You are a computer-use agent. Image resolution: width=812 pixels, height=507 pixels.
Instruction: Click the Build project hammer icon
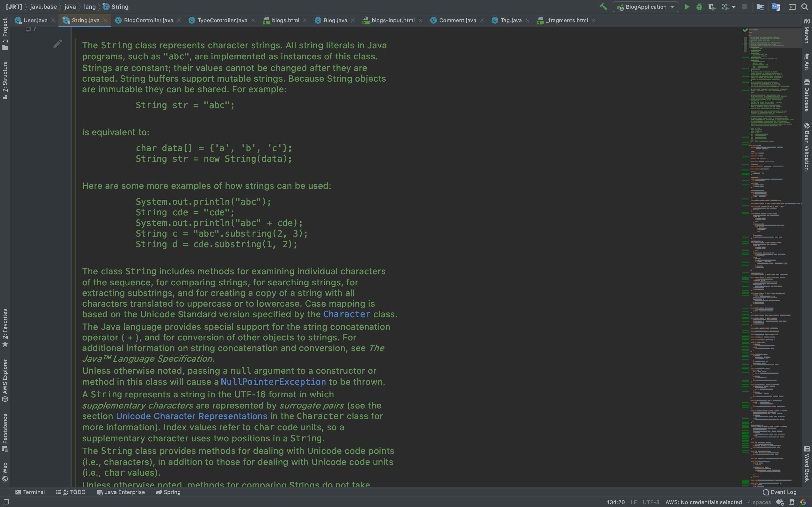[x=603, y=7]
